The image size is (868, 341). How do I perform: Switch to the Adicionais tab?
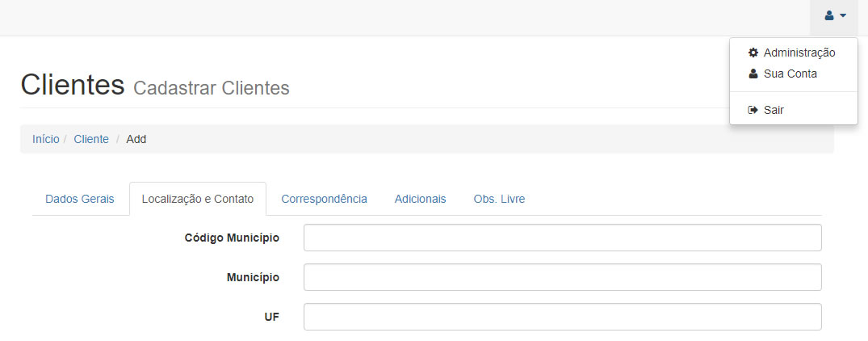point(420,199)
